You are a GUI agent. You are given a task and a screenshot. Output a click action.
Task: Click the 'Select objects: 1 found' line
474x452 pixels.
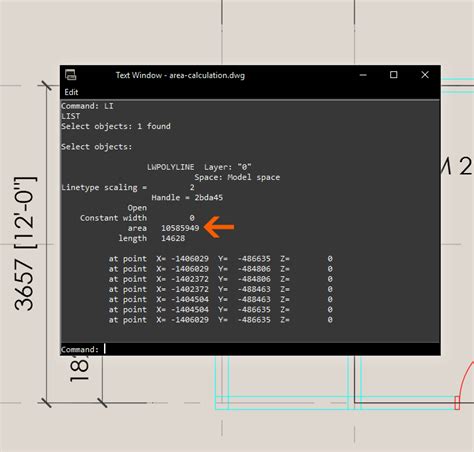point(116,126)
